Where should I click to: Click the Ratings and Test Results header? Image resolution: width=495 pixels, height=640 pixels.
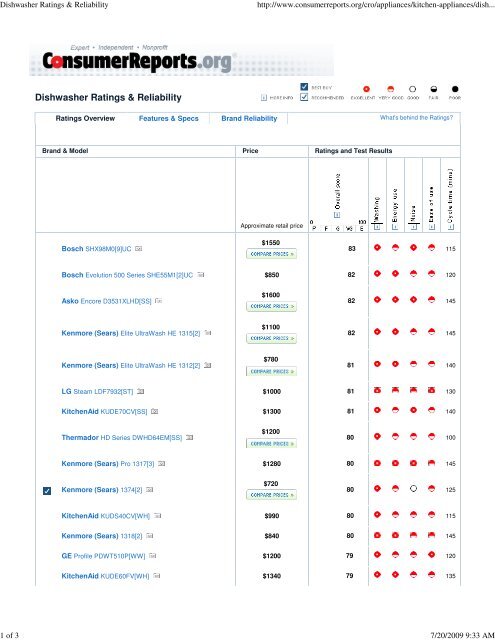tap(353, 151)
